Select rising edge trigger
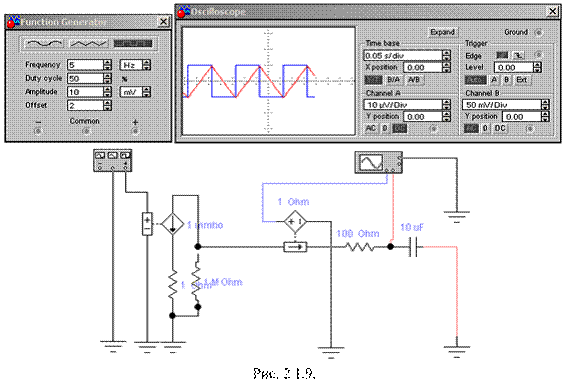The height and width of the screenshot is (387, 566). 502,55
